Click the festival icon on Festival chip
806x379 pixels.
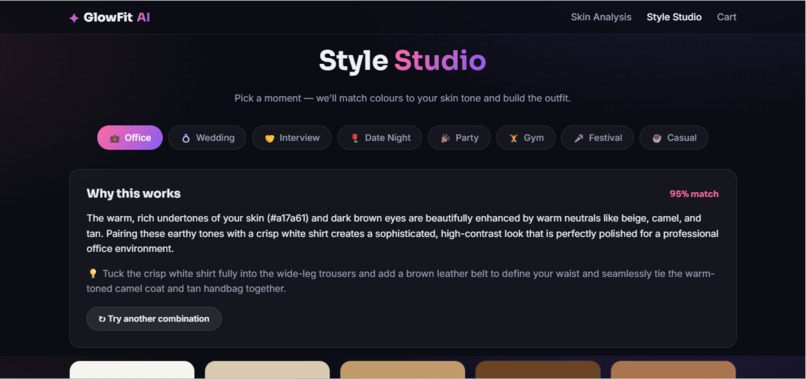tap(579, 138)
